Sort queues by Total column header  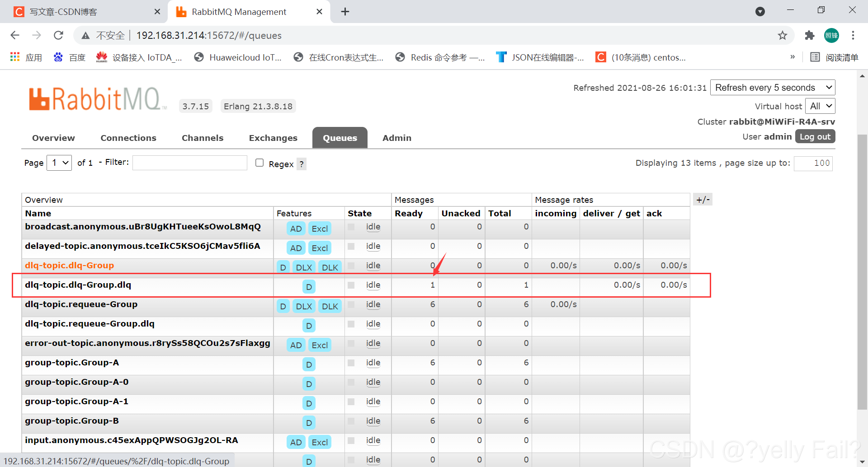(500, 214)
